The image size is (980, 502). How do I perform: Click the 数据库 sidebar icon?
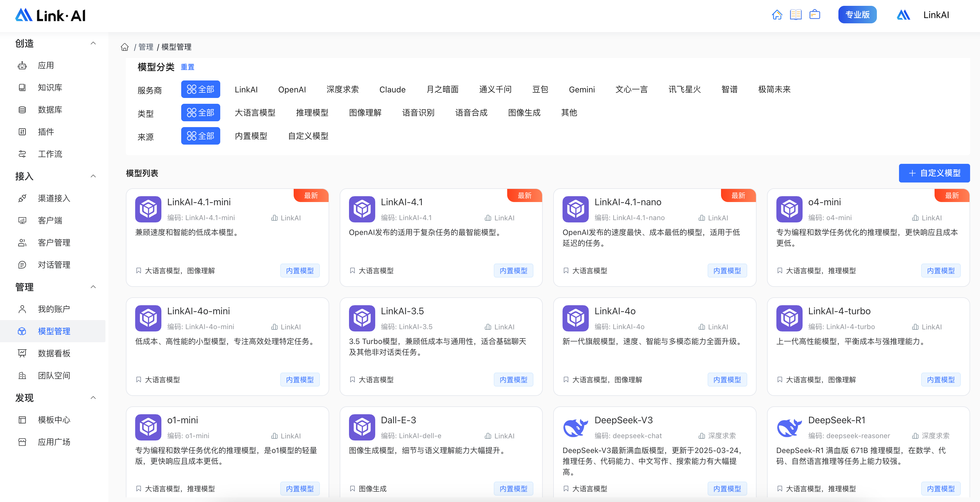(22, 110)
